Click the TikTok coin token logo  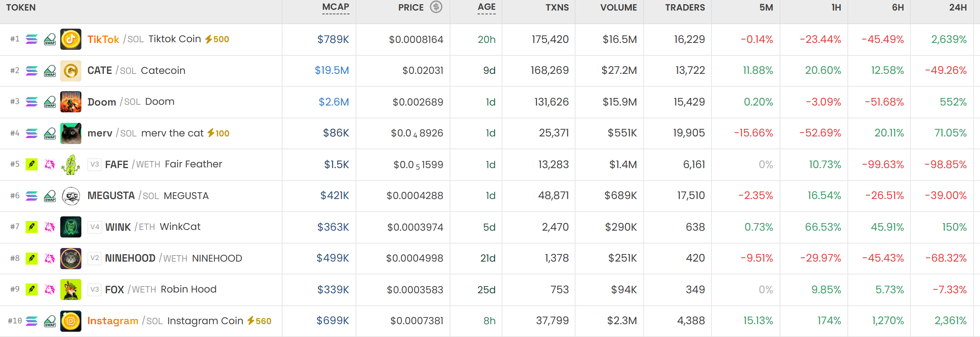[x=71, y=39]
